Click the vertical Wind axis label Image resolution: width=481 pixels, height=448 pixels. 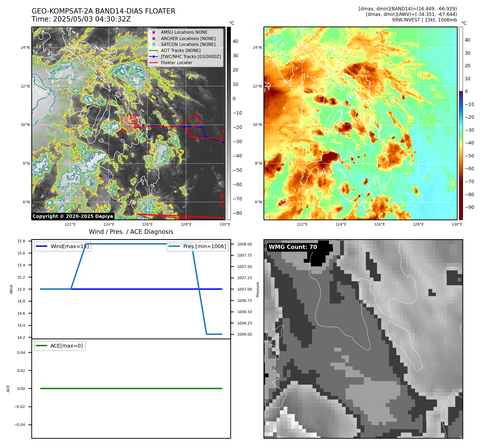pyautogui.click(x=11, y=289)
